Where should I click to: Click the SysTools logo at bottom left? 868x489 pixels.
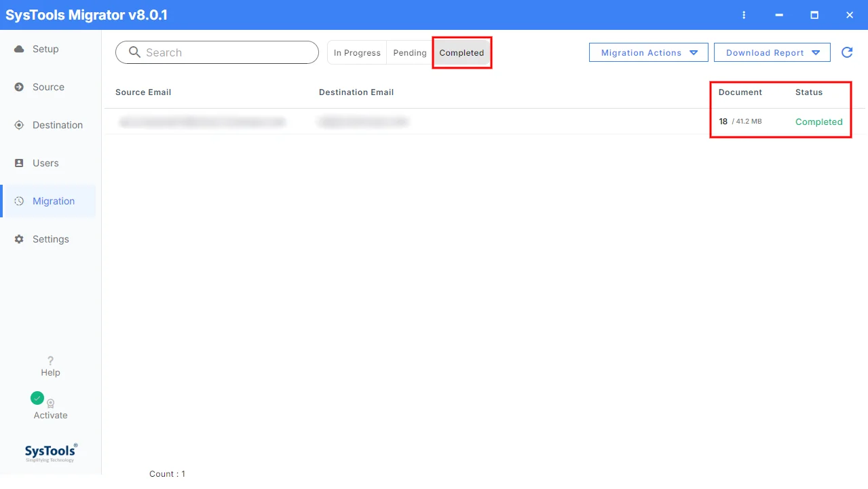[51, 452]
